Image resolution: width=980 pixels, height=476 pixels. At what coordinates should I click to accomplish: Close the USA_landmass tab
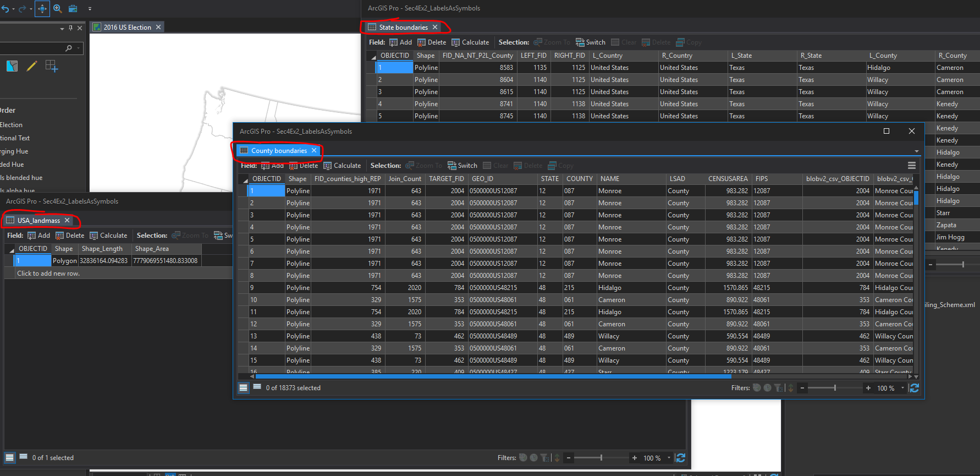(67, 221)
